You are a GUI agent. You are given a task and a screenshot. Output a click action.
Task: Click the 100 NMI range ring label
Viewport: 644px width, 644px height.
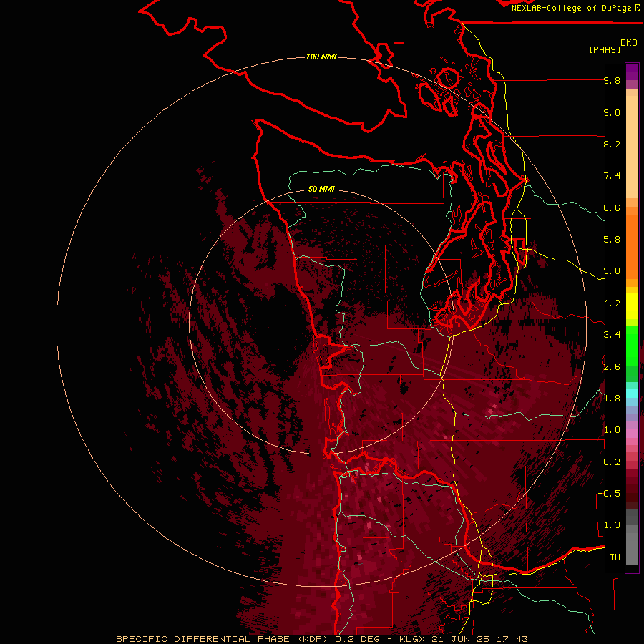click(x=321, y=57)
